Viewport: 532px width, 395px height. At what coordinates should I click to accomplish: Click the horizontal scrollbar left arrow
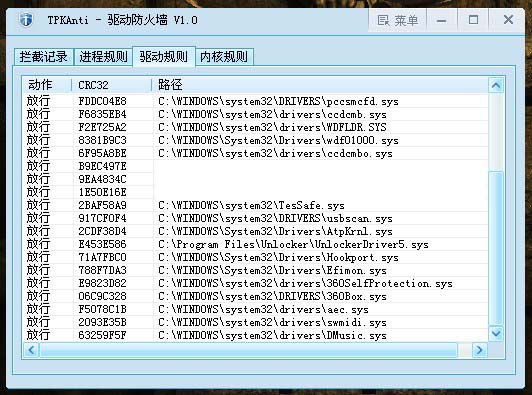32,350
